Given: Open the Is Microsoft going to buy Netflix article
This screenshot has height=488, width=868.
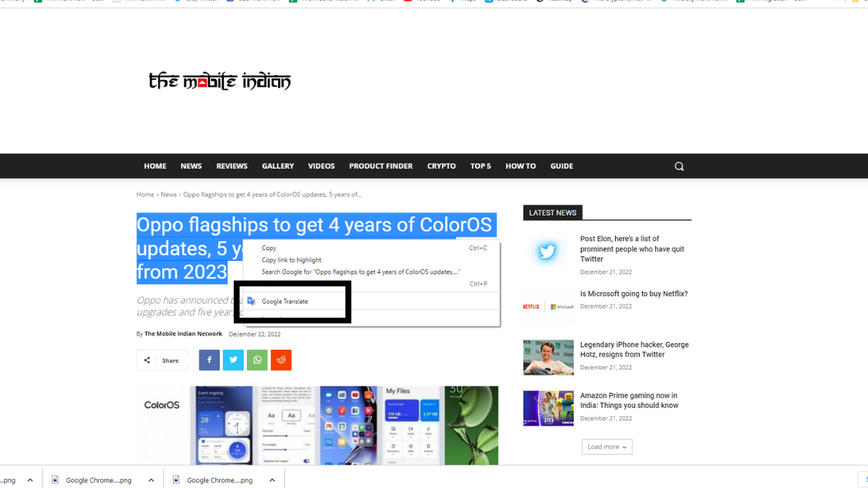Looking at the screenshot, I should [x=634, y=294].
